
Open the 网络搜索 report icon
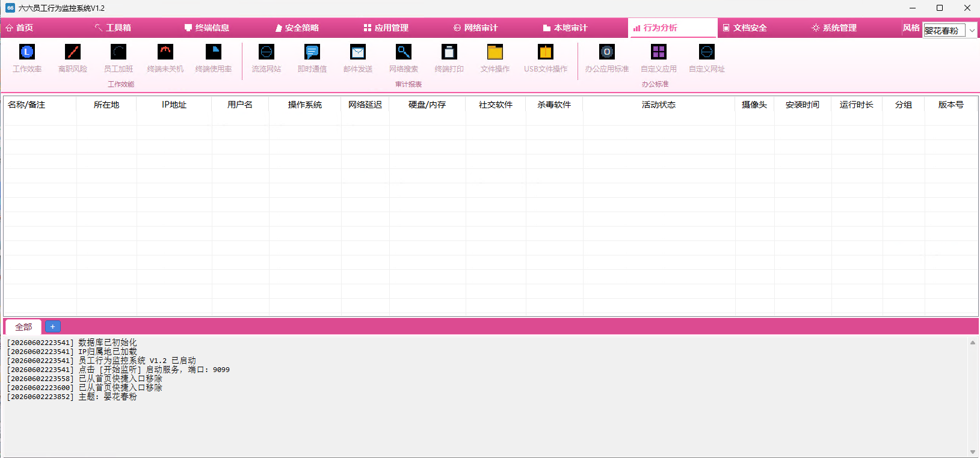pos(404,58)
